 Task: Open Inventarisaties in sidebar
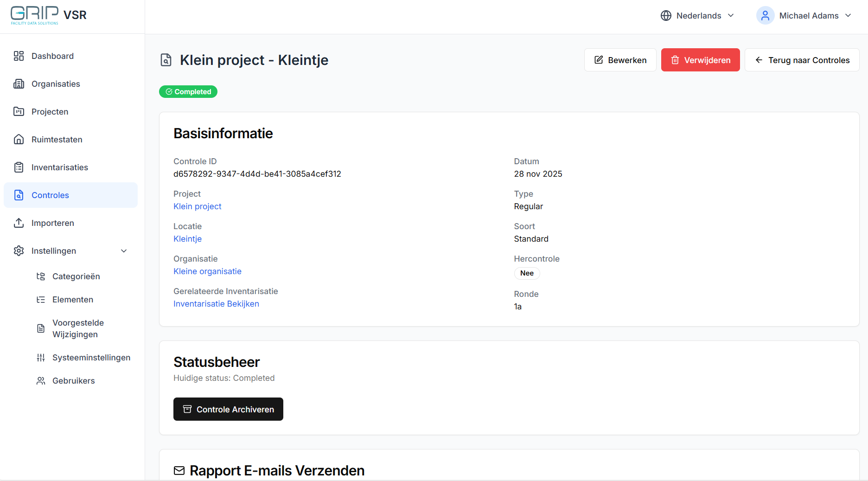[x=70, y=167]
